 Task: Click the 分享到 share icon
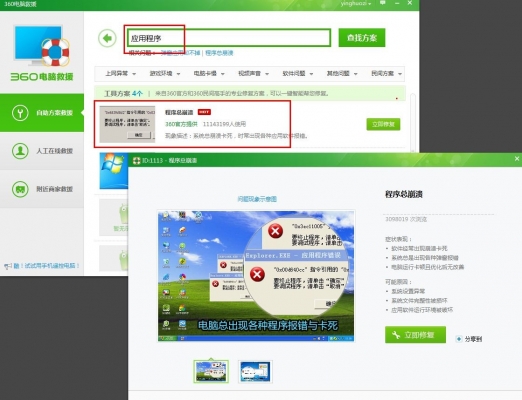[x=459, y=339]
